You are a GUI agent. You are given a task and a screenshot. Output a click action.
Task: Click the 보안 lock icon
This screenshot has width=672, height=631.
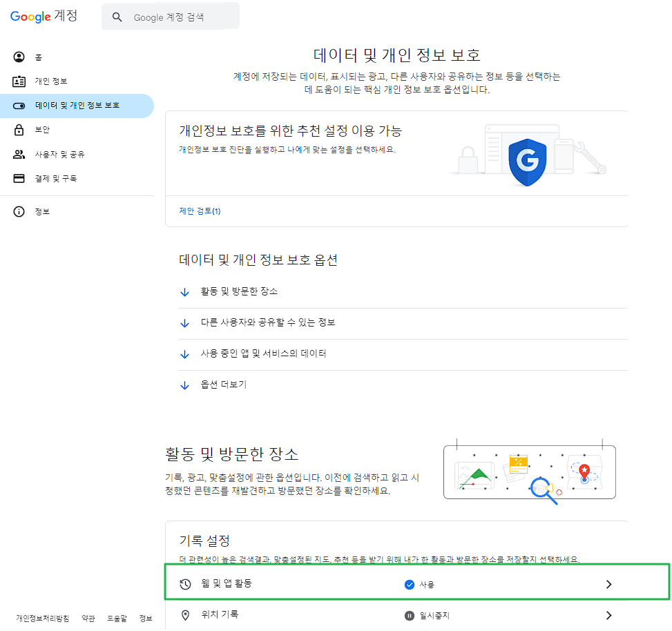(x=19, y=129)
